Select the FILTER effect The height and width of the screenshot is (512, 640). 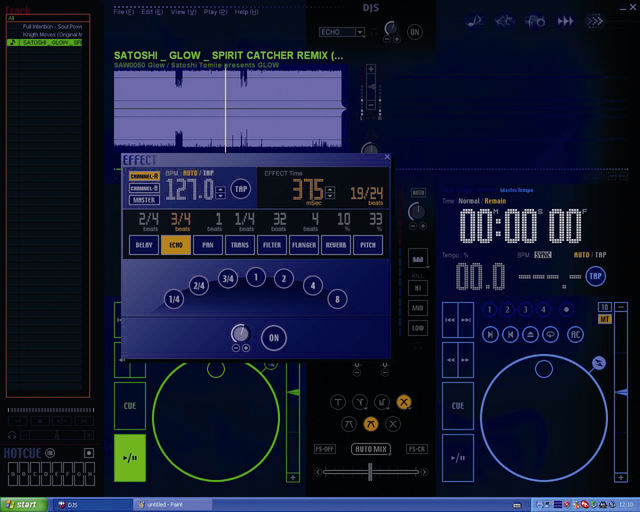pos(272,245)
